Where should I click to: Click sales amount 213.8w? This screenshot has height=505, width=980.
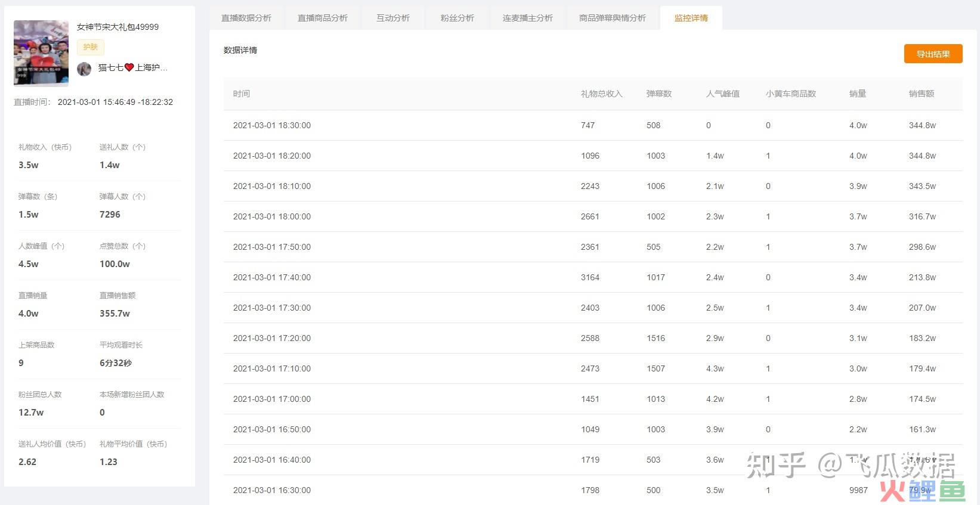tap(923, 277)
